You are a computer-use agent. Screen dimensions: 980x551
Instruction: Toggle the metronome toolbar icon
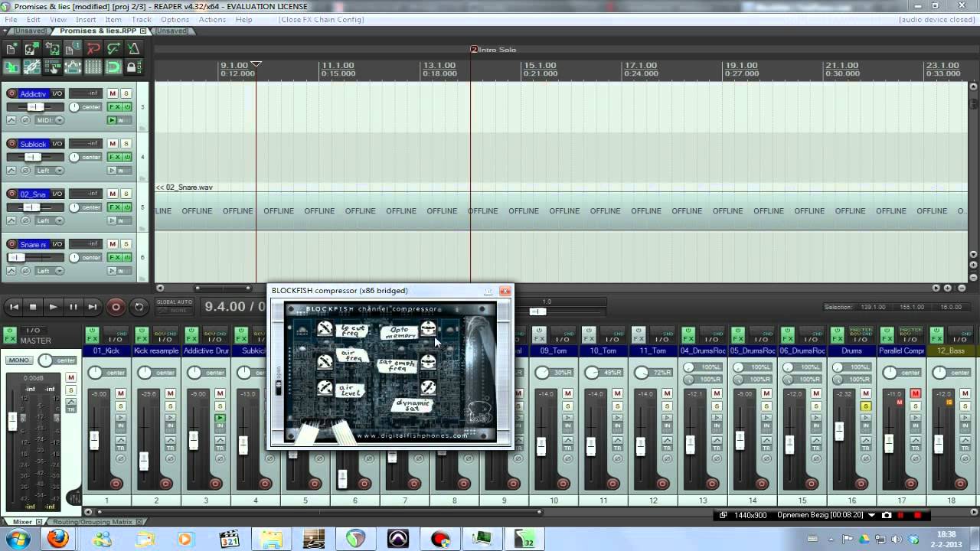[134, 49]
